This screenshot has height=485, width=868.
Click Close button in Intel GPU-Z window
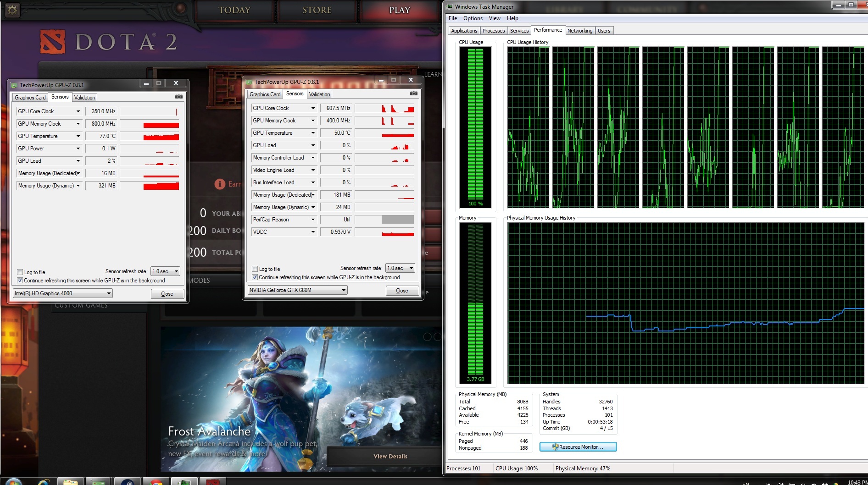(167, 294)
